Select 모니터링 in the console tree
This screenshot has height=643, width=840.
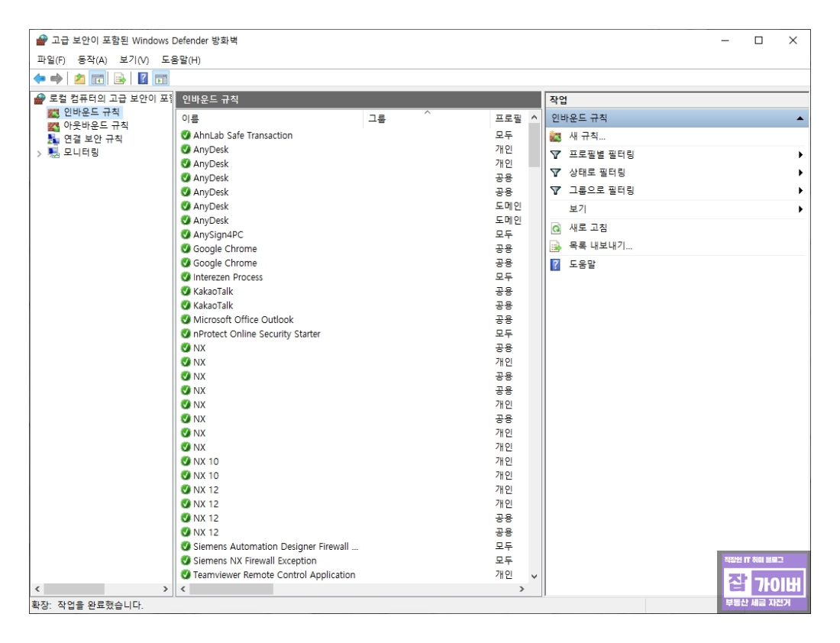(81, 152)
